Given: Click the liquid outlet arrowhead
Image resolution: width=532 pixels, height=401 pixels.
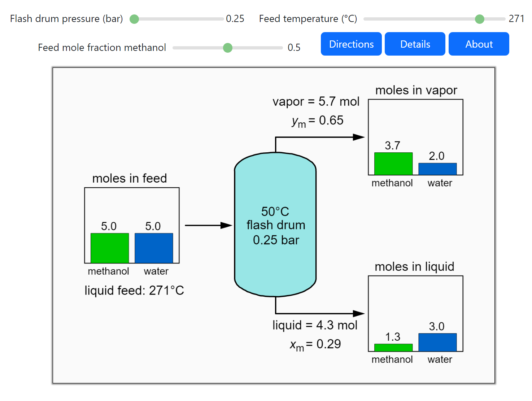Looking at the screenshot, I should click(358, 313).
